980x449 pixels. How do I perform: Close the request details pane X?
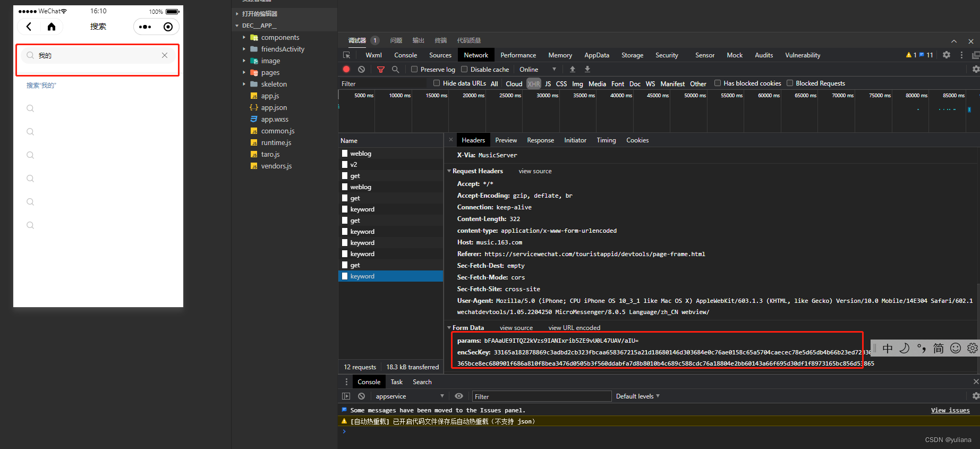[x=450, y=140]
